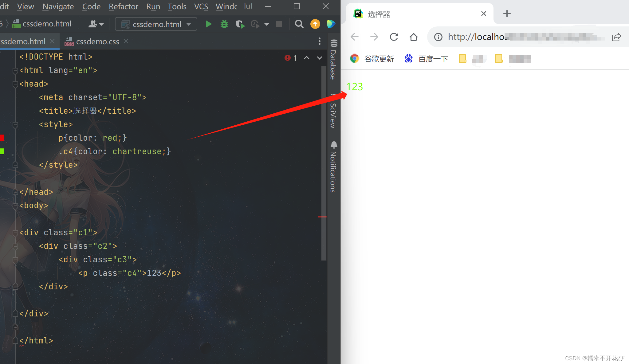The height and width of the screenshot is (364, 629).
Task: Open Search Everywhere magnifier icon
Action: [299, 24]
